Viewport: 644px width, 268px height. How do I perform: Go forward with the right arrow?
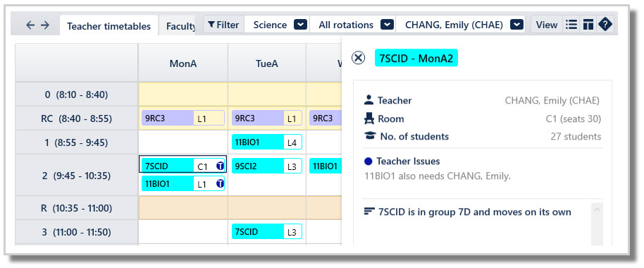[x=45, y=25]
